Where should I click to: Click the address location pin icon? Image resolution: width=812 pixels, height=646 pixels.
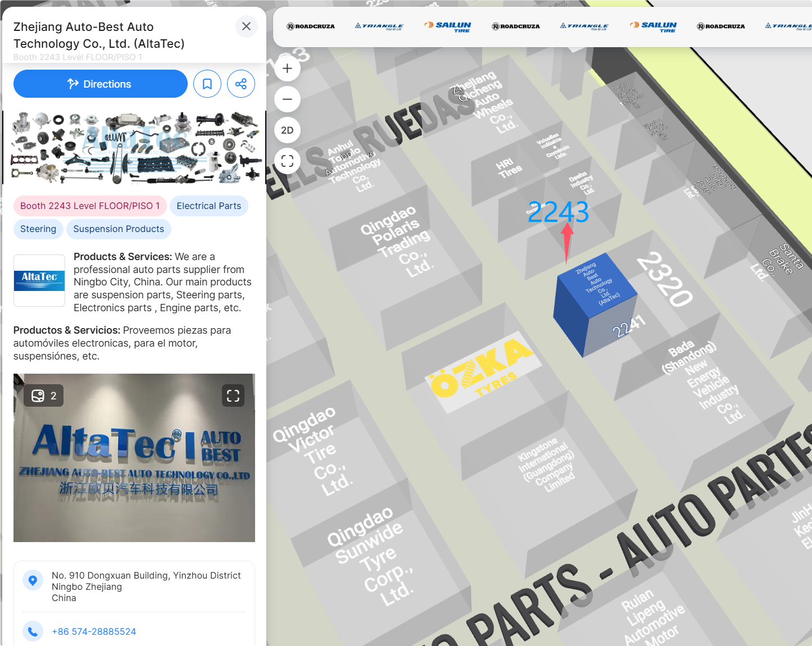pyautogui.click(x=33, y=580)
